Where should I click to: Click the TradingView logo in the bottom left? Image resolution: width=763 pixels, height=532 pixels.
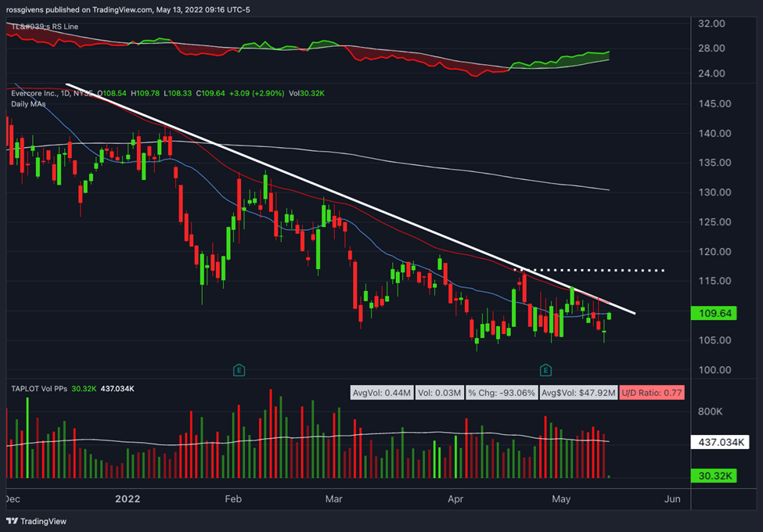pos(35,521)
